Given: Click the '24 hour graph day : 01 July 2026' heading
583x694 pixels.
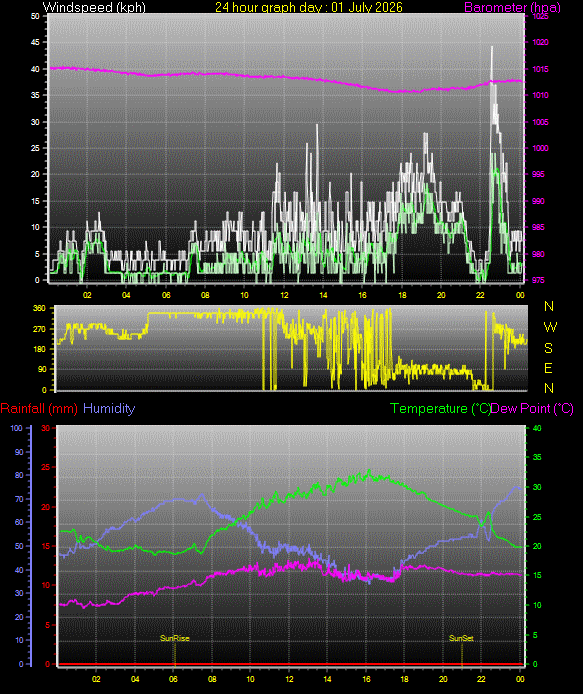Looking at the screenshot, I should (x=309, y=7).
